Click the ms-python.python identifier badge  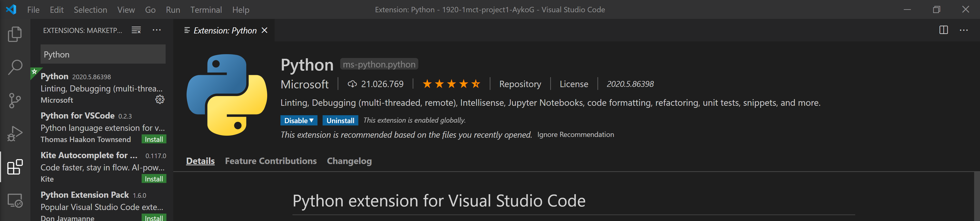point(379,64)
